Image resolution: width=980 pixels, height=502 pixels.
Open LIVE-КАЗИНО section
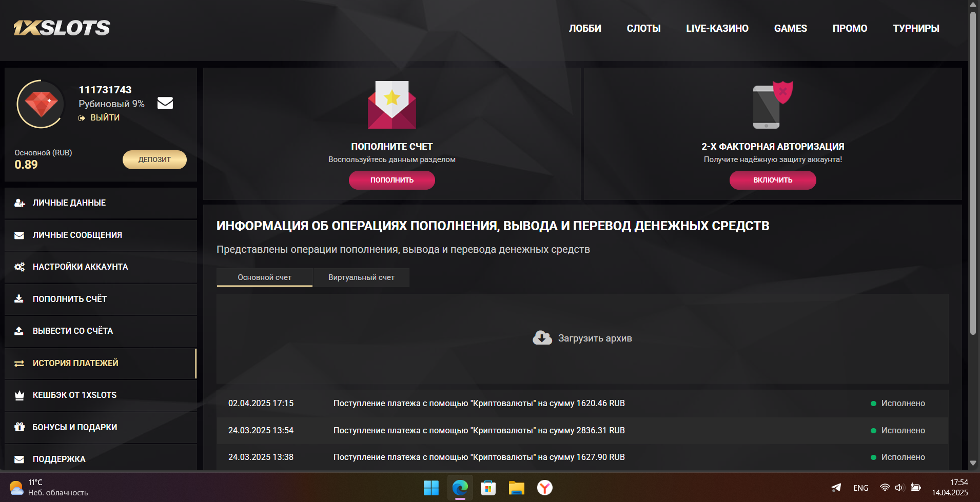click(717, 29)
